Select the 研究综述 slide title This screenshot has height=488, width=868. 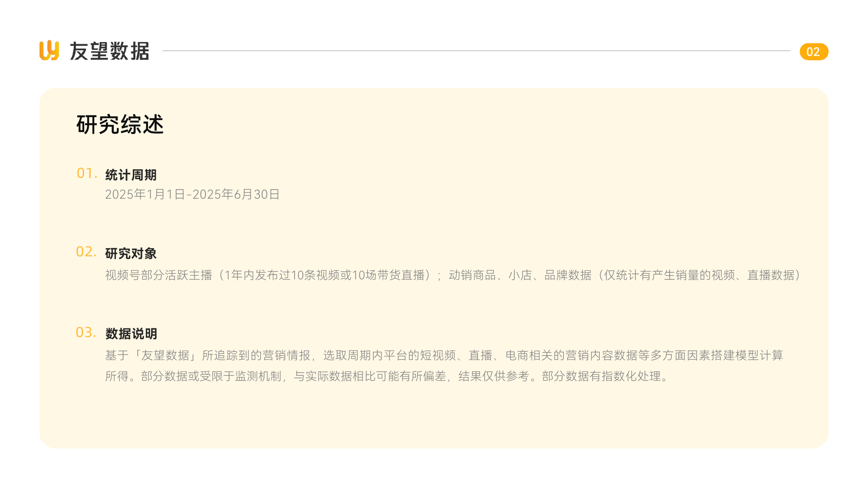pos(120,124)
